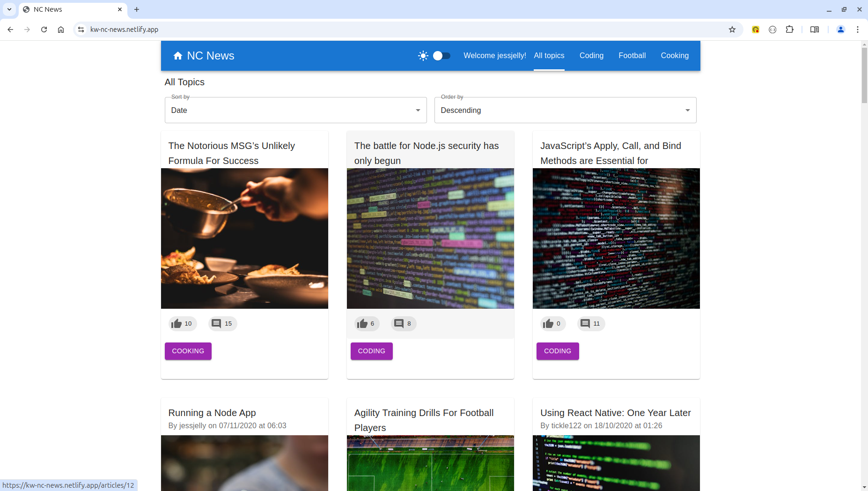Switch to the Cooking tab
868x491 pixels.
click(x=675, y=56)
